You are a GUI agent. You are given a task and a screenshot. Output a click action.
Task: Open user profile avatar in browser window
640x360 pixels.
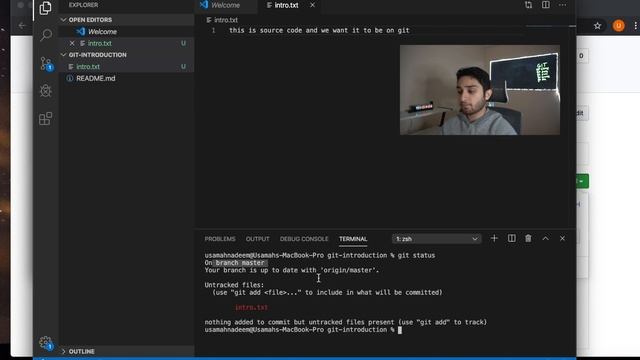coord(618,26)
